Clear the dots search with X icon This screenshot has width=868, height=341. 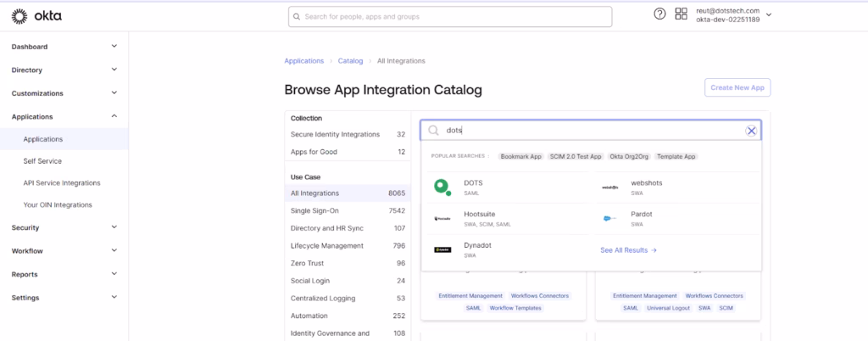pyautogui.click(x=750, y=131)
